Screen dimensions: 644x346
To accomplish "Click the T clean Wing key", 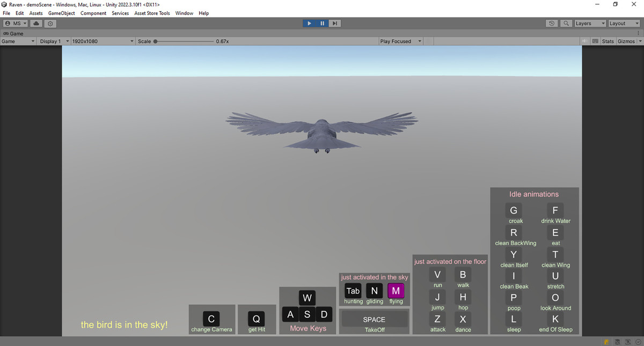I will [555, 255].
